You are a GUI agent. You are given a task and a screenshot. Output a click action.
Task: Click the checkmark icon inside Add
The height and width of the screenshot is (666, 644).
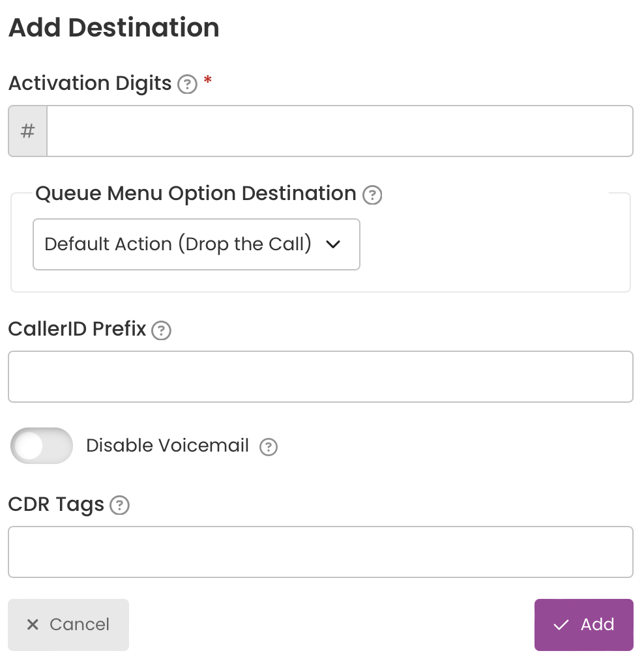pos(561,625)
